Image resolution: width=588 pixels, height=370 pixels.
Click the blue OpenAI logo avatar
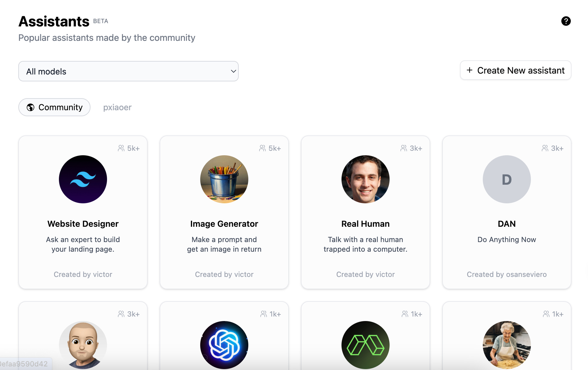[x=224, y=345]
